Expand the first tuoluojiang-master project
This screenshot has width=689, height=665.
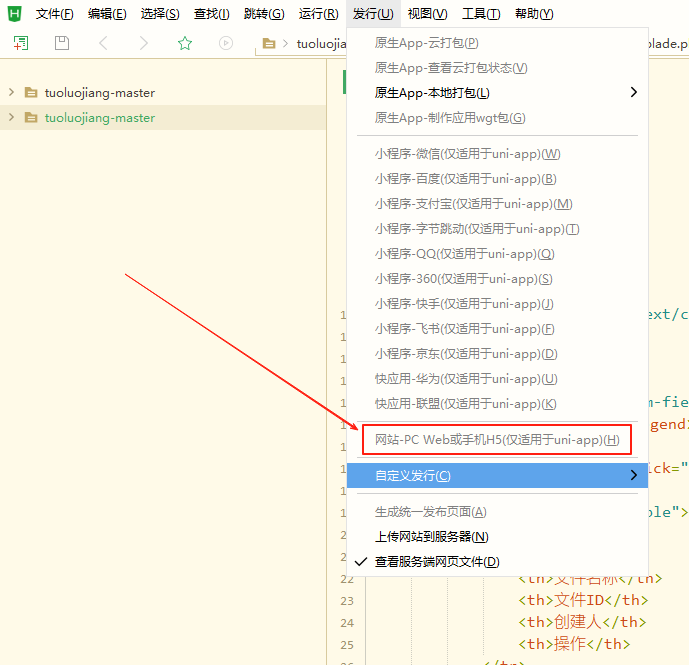pos(11,92)
